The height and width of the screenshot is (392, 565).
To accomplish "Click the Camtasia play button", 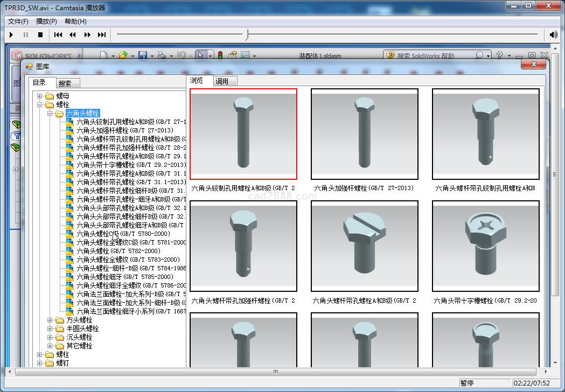I will [x=11, y=34].
